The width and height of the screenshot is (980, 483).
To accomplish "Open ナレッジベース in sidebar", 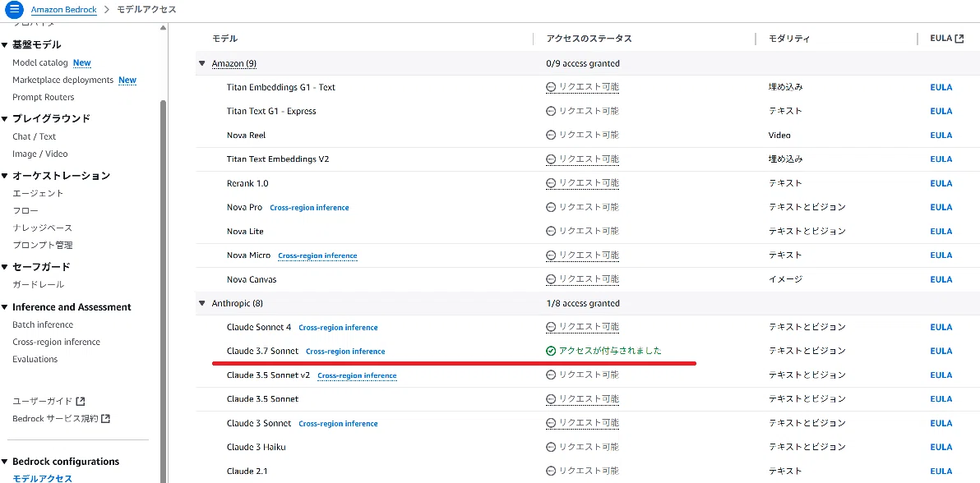I will [43, 228].
